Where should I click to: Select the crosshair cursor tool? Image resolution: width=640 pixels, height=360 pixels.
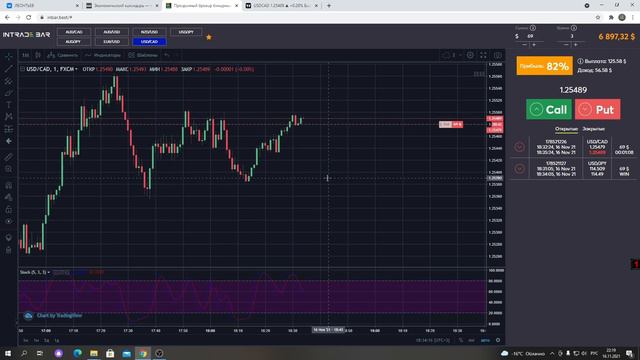pyautogui.click(x=9, y=57)
